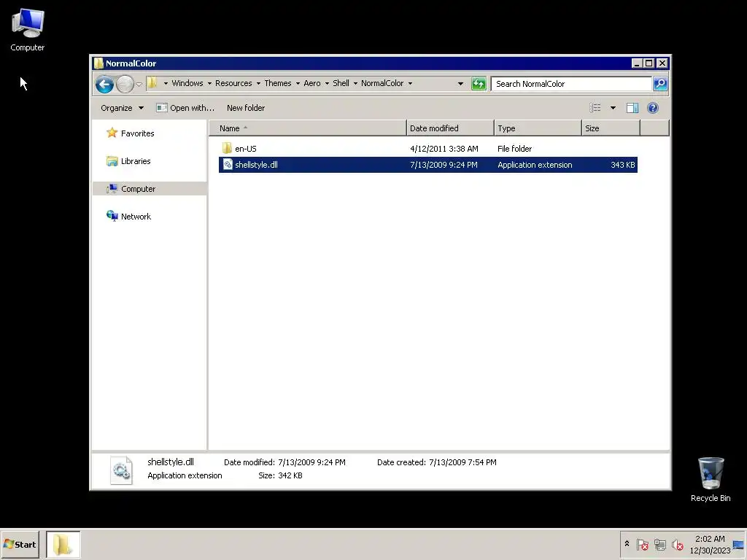Screen dimensions: 747x560
Task: Select NormalColor breadcrumb in address bar
Action: tap(382, 83)
